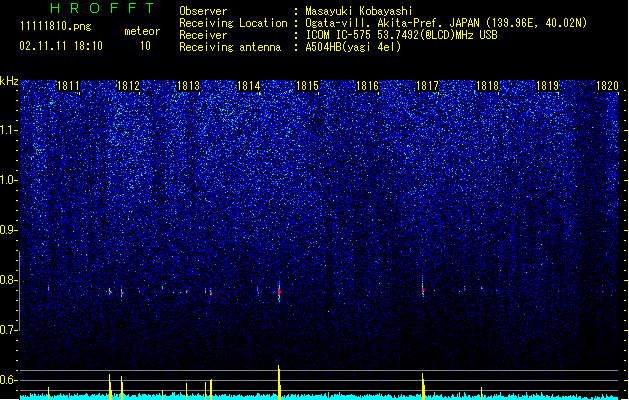629x400 pixels.
Task: Click the Receiving antenna label
Action: (230, 47)
